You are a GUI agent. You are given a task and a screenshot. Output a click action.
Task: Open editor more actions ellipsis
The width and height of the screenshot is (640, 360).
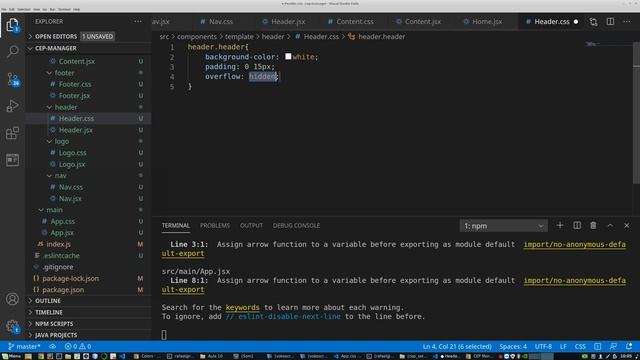point(627,22)
